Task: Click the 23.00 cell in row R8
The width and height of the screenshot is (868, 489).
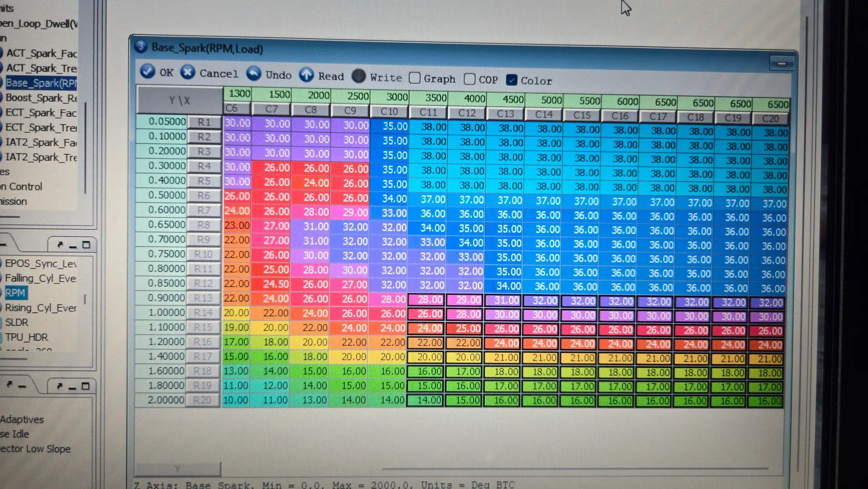Action: point(237,225)
